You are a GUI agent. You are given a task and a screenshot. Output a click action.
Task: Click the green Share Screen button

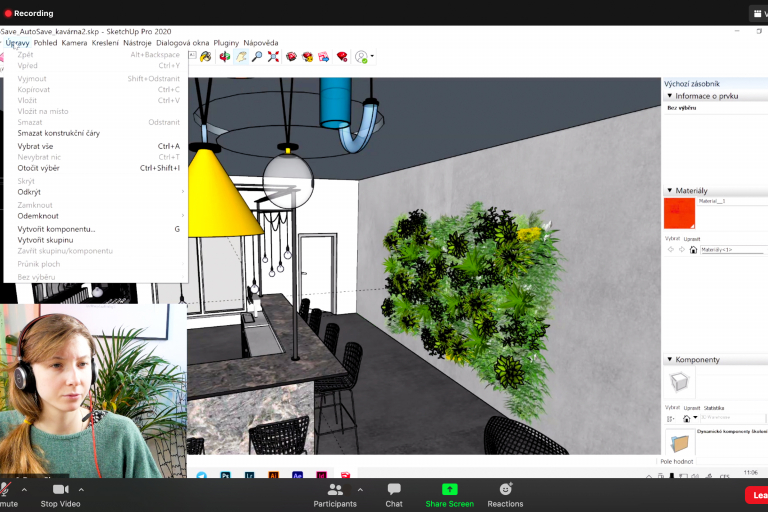tap(449, 493)
